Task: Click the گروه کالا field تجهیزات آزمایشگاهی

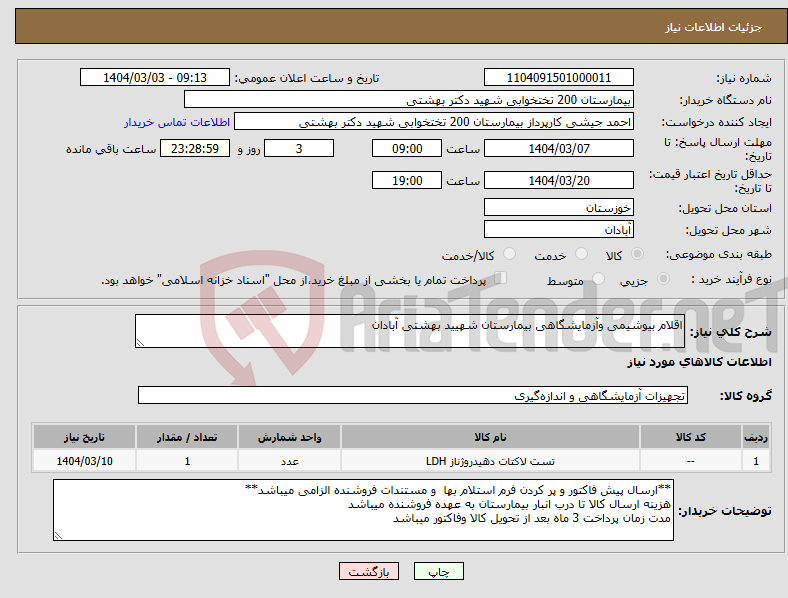Action: click(x=413, y=395)
